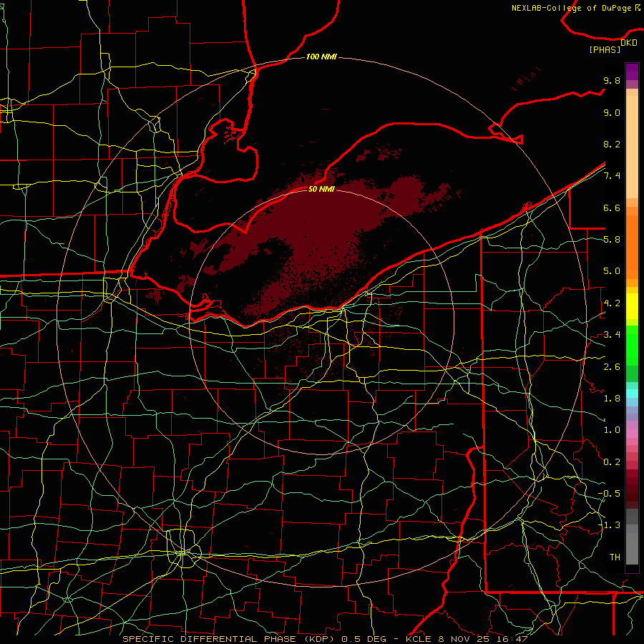
Task: Click the 0.2 scale value
Action: (x=612, y=462)
